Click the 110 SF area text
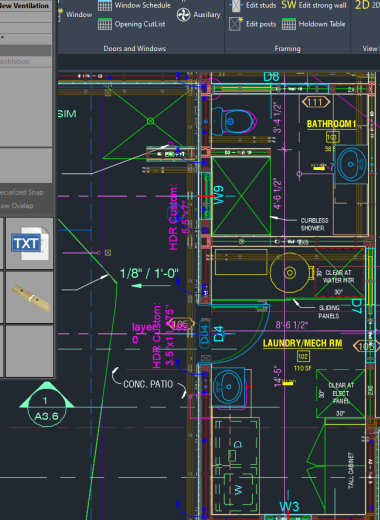Image resolution: width=380 pixels, height=520 pixels. (302, 368)
